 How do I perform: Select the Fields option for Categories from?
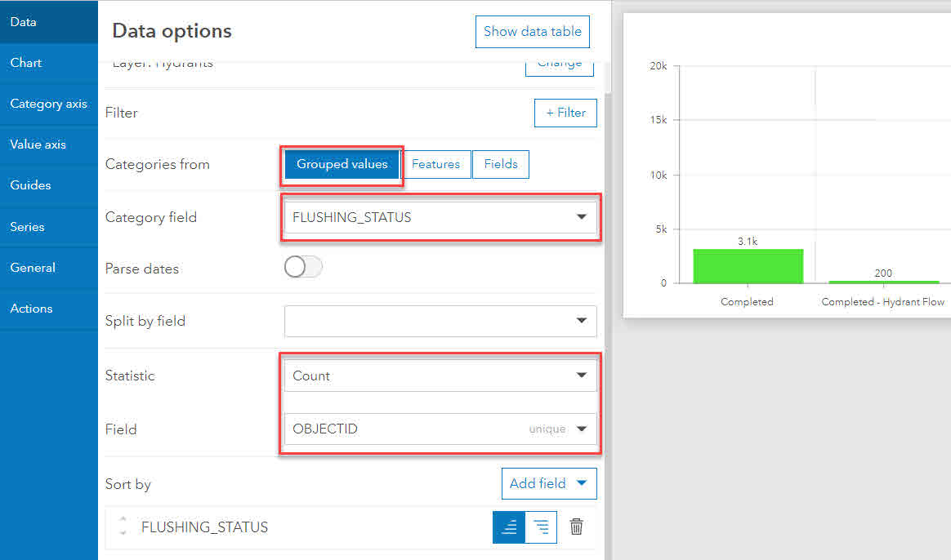coord(500,164)
